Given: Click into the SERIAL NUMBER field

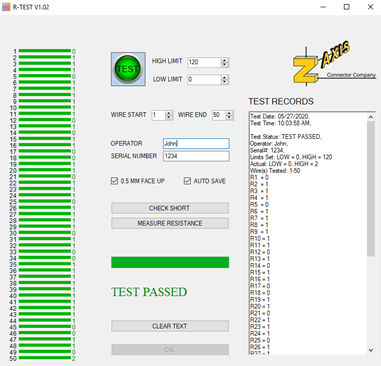Looking at the screenshot, I should coord(196,156).
